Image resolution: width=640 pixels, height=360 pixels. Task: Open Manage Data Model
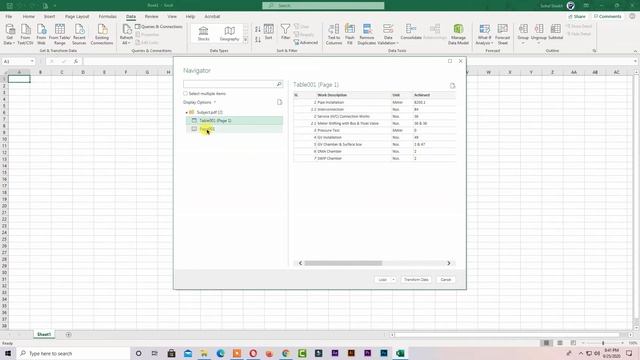[x=458, y=34]
